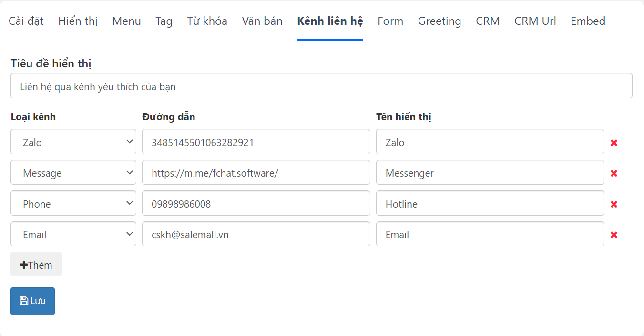Edit the Email display name field
This screenshot has width=644, height=336.
(x=490, y=234)
